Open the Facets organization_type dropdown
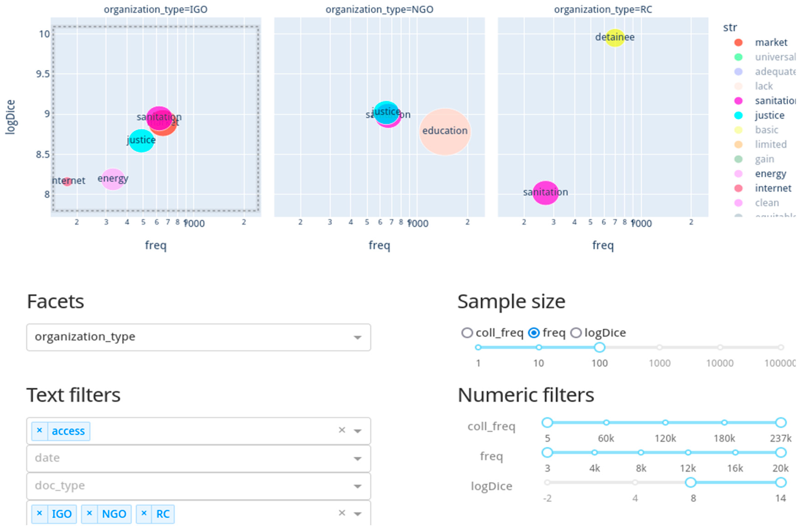The width and height of the screenshot is (803, 532). point(357,338)
